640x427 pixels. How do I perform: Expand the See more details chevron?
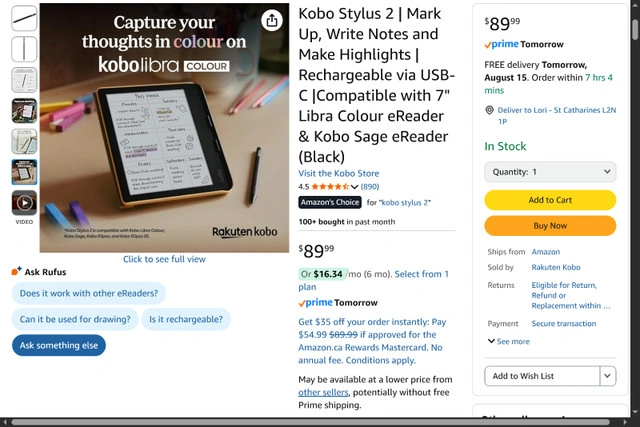[x=491, y=341]
